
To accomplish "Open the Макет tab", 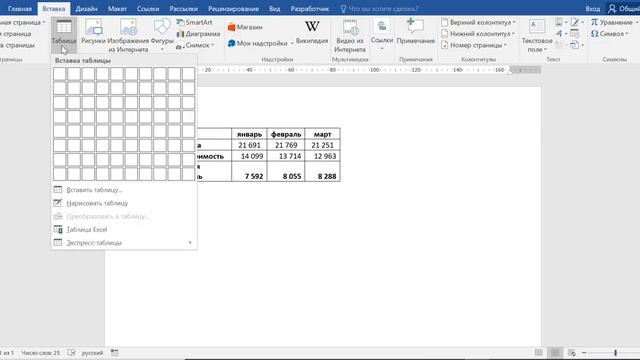I will [x=117, y=9].
